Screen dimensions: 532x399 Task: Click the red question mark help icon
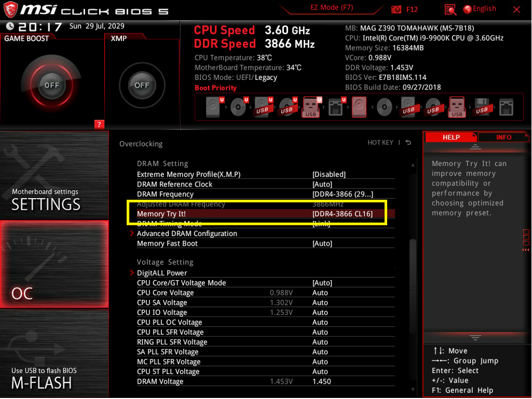99,125
